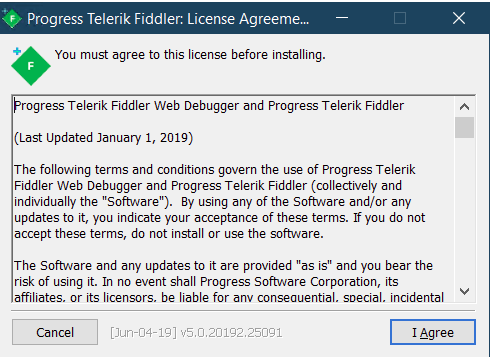Viewport: 492px width, 361px height.
Task: Click the greyed-out maximize button
Action: click(400, 18)
